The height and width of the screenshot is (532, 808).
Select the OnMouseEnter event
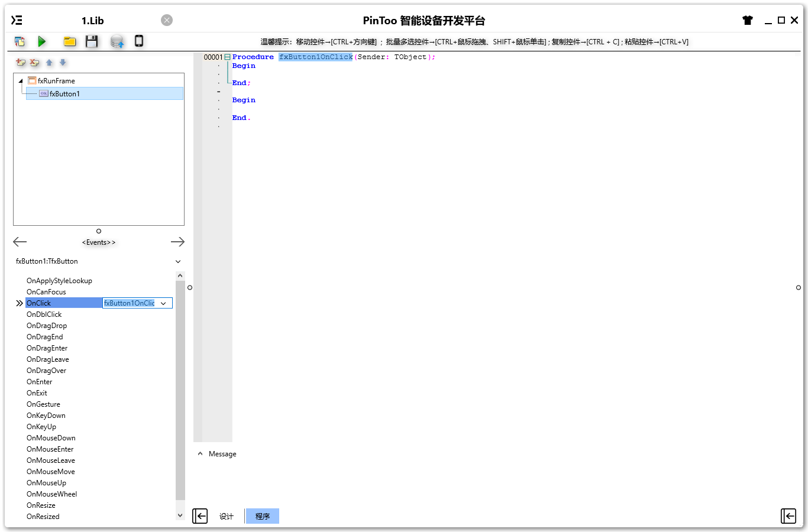point(50,449)
